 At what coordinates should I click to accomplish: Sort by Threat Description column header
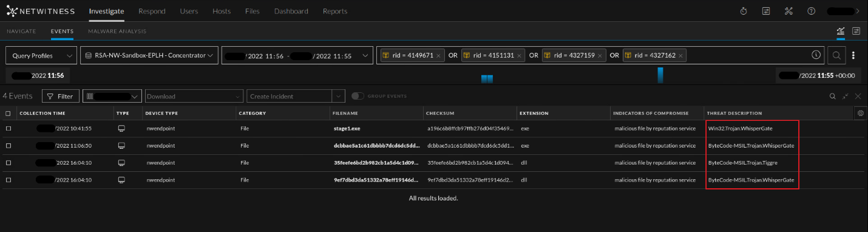point(734,114)
